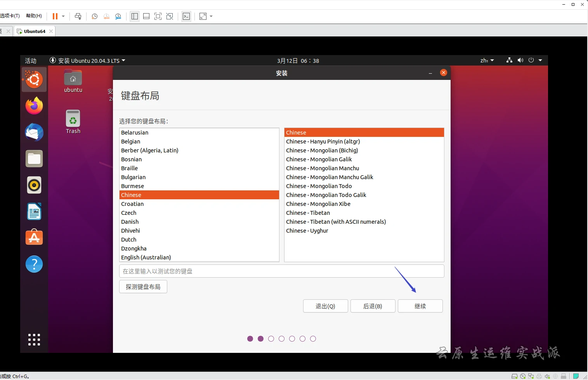Select Danish keyboard layout
The image size is (588, 380).
tap(199, 222)
